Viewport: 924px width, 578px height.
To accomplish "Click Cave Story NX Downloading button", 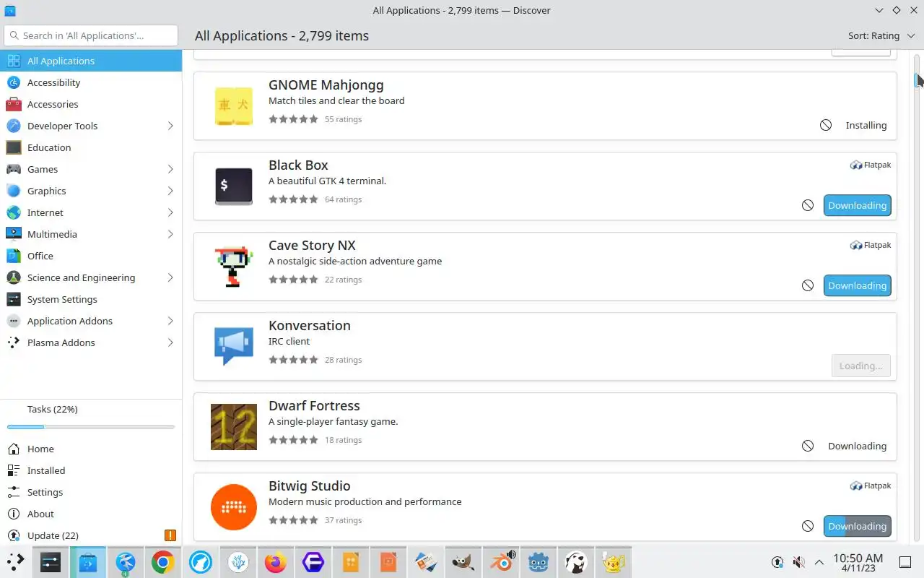I will click(857, 285).
